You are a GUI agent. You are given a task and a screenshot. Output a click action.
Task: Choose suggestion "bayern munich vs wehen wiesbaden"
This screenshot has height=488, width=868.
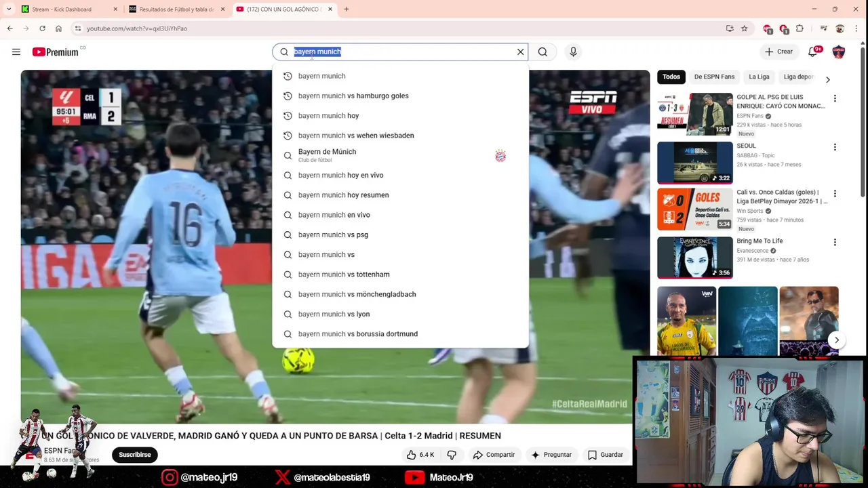pos(400,135)
